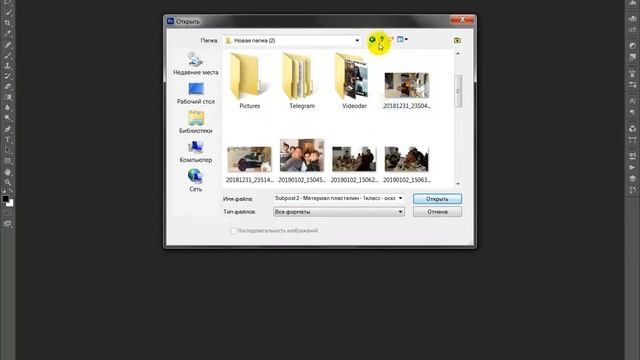
Task: Open the view menu icon in dialog
Action: pos(402,40)
